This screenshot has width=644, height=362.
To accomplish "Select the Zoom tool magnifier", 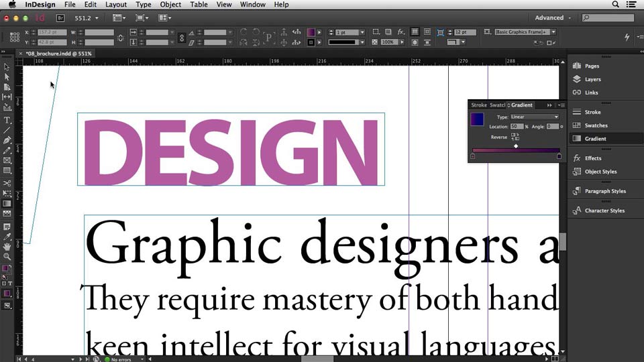I will click(7, 257).
